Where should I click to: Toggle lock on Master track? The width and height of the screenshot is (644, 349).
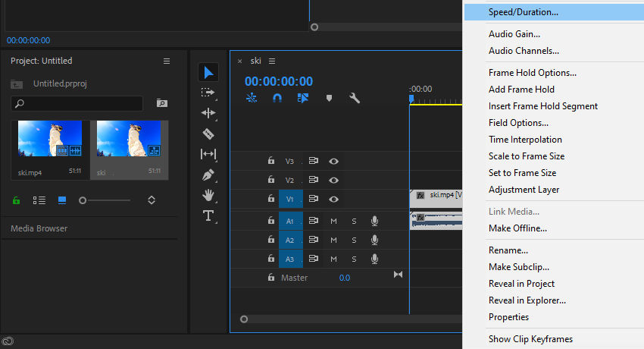(271, 278)
